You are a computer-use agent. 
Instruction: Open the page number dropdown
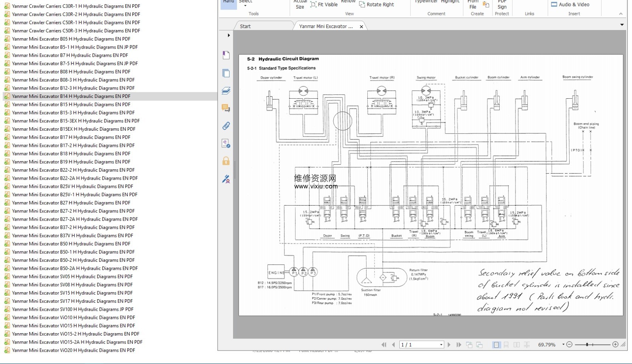click(441, 345)
